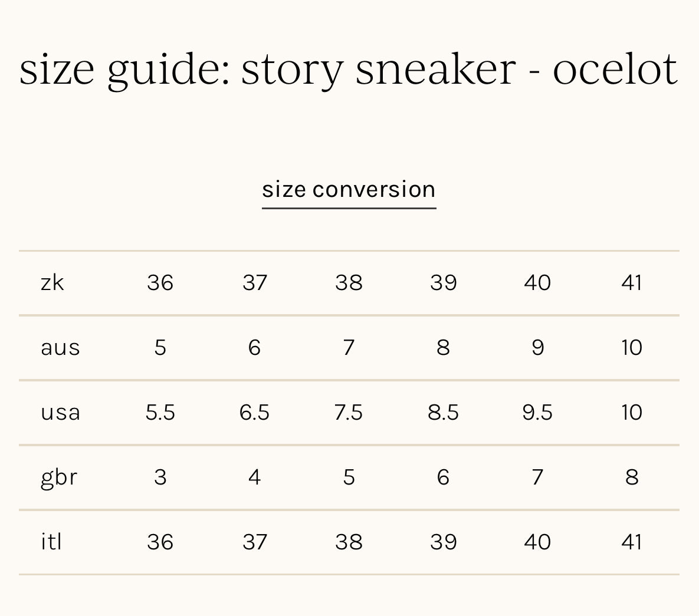The width and height of the screenshot is (699, 616).
Task: Click size 5 in the aus row
Action: point(160,348)
